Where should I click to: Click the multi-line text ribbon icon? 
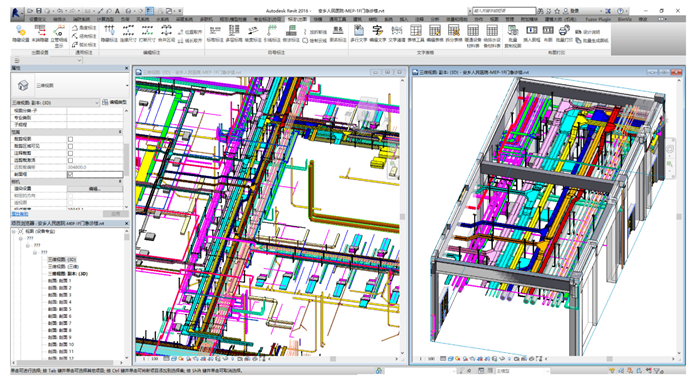coord(358,31)
